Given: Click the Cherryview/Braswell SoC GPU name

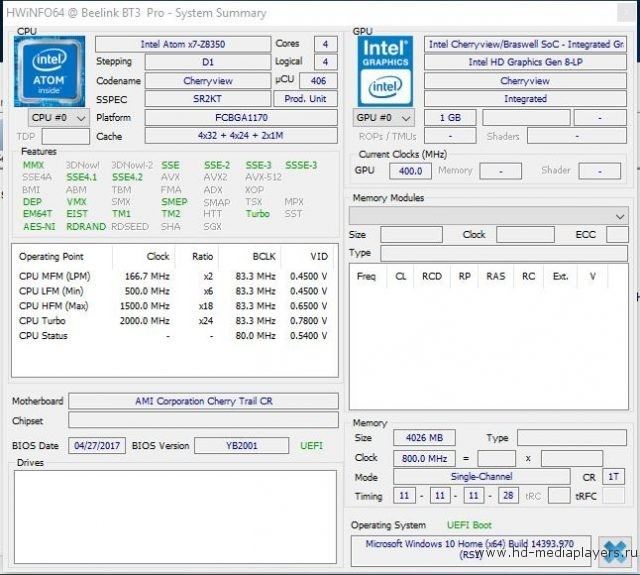Looking at the screenshot, I should [x=525, y=44].
